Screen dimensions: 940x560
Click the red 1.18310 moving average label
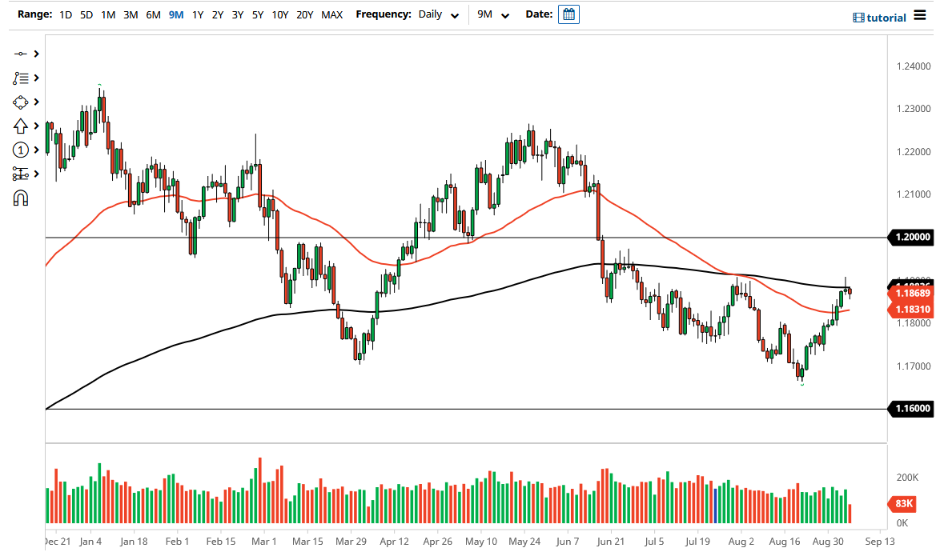tap(911, 309)
